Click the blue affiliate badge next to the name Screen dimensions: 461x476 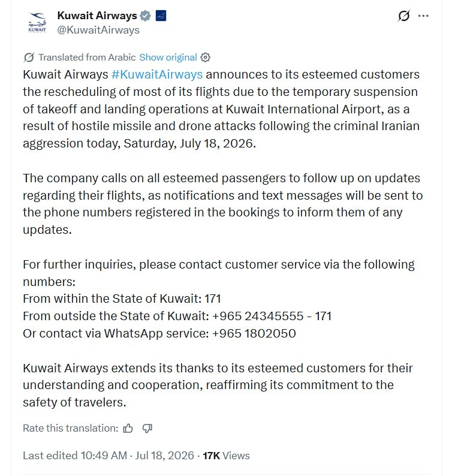coord(161,16)
